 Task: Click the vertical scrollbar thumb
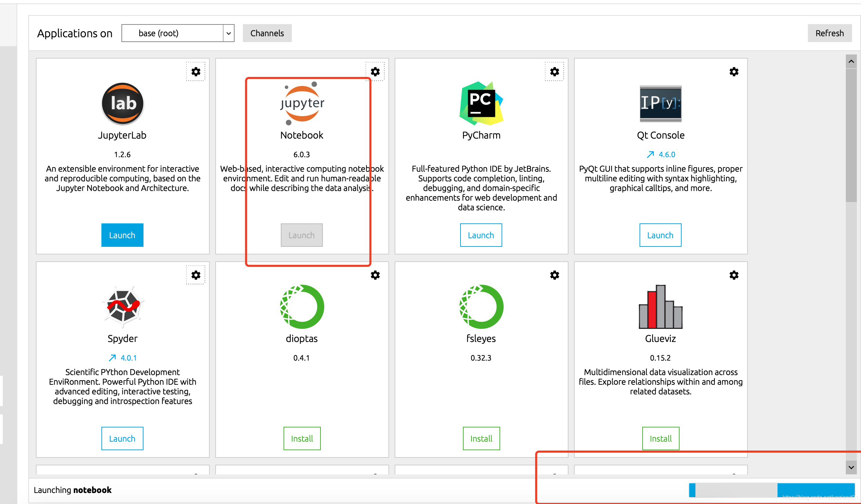(x=851, y=135)
